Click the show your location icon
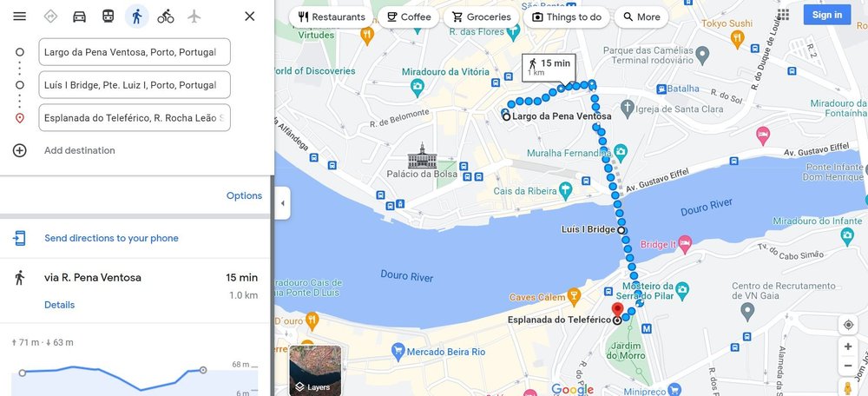Viewport: 868px width, 396px height. 847,325
